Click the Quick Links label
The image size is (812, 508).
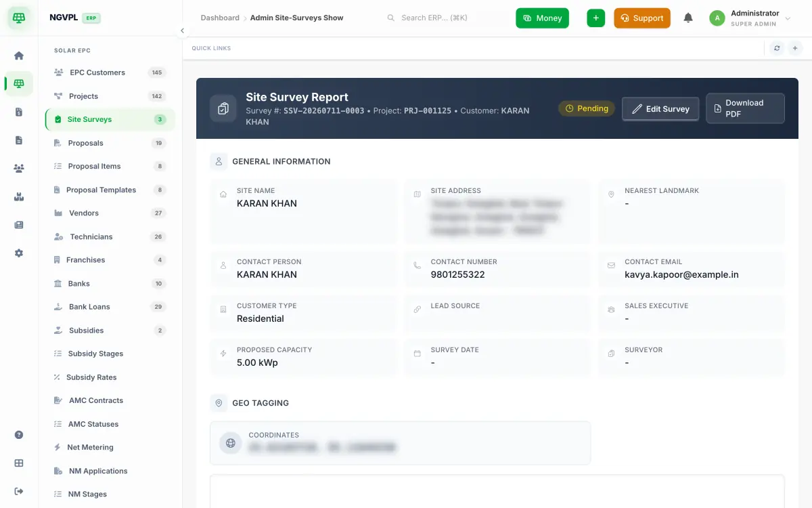211,48
